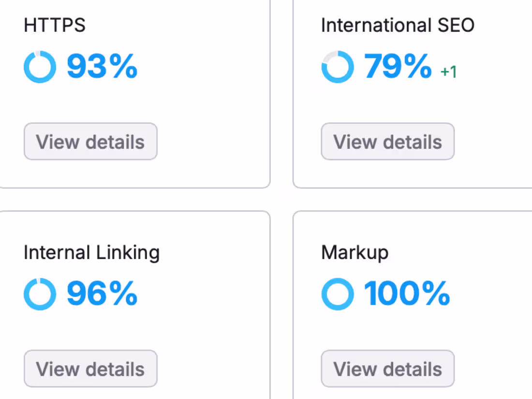The image size is (532, 399).
Task: Select the HTTPS section heading
Action: coord(55,25)
